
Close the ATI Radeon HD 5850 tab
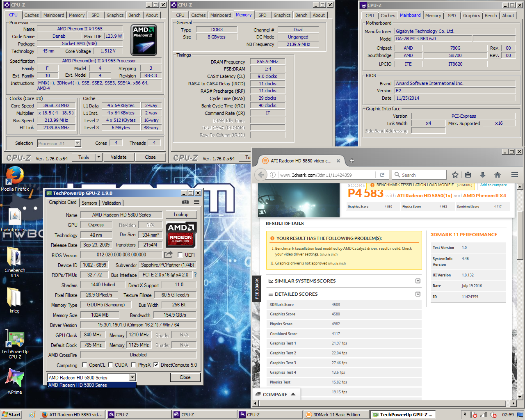[338, 161]
